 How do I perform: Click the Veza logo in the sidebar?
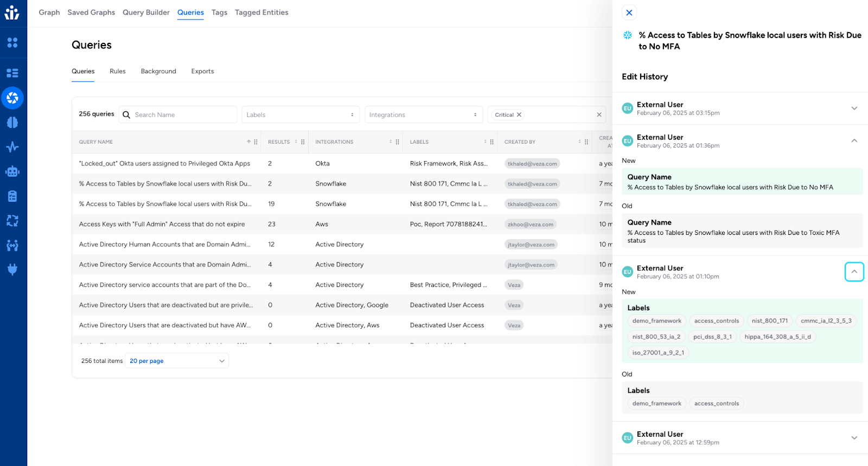12,12
